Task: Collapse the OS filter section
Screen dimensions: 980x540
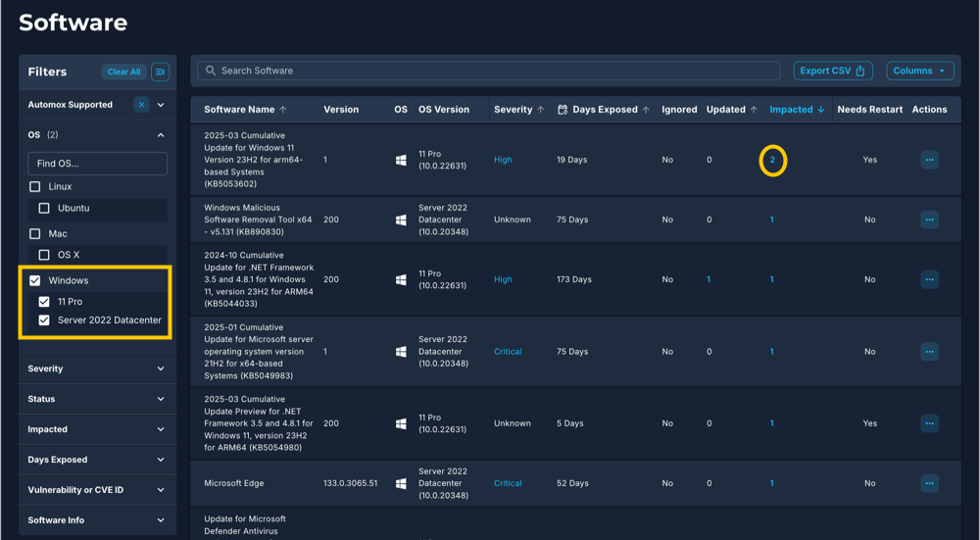Action: 161,135
